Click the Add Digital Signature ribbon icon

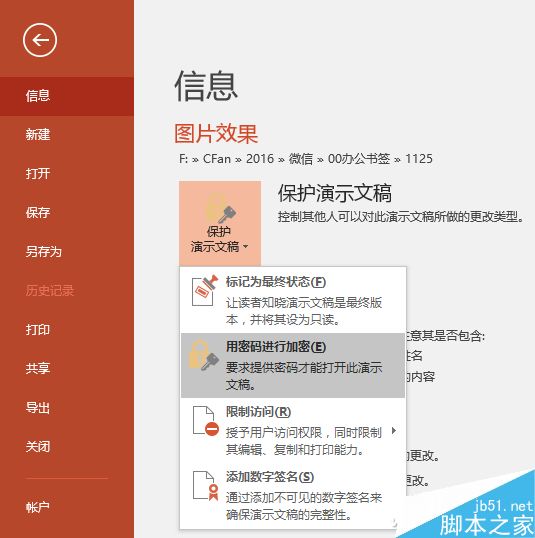click(x=206, y=486)
